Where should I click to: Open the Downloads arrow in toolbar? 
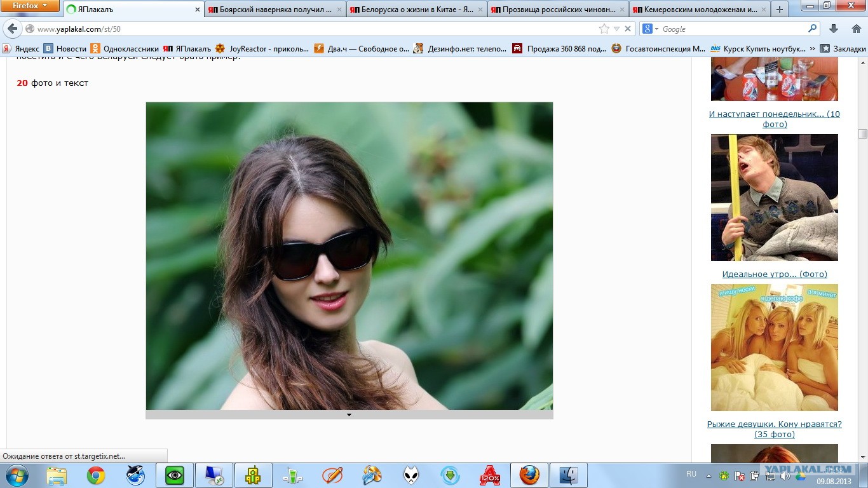pyautogui.click(x=834, y=29)
